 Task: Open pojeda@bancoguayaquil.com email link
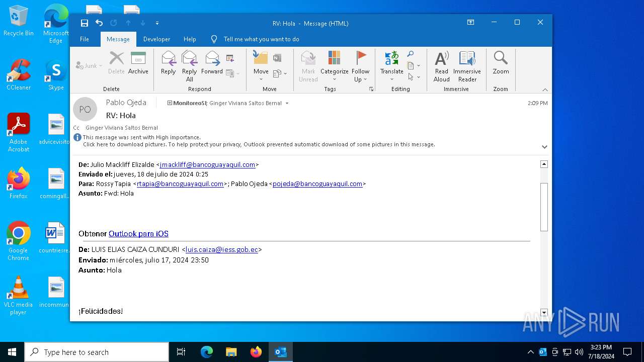pyautogui.click(x=317, y=184)
